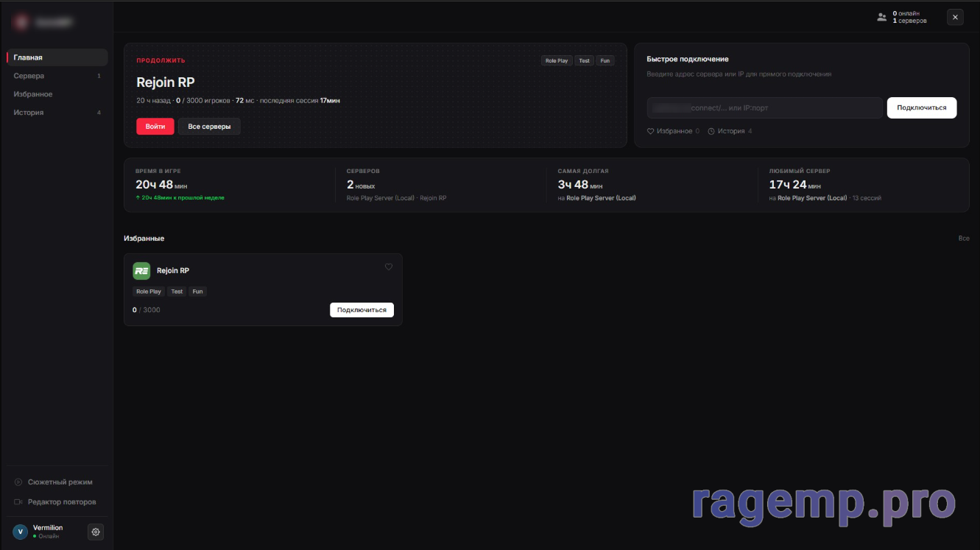Toggle the heart on the Rejoin RP card
This screenshot has height=550, width=980.
click(389, 267)
